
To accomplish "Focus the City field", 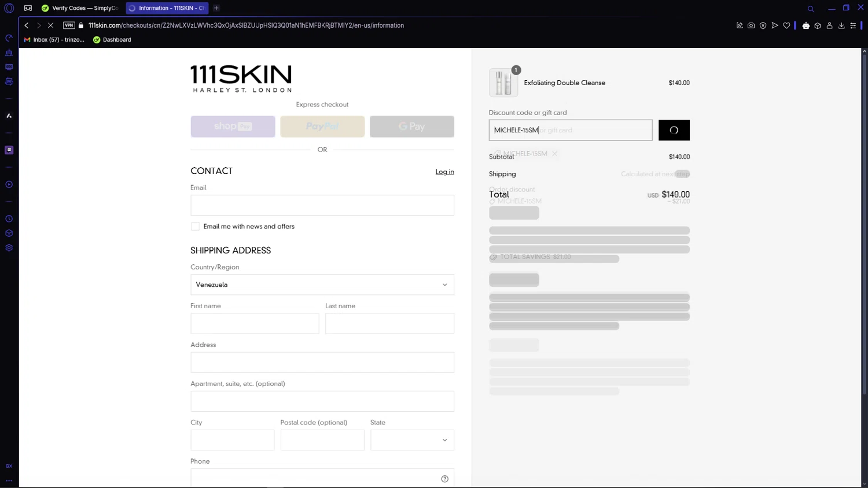I will click(233, 440).
